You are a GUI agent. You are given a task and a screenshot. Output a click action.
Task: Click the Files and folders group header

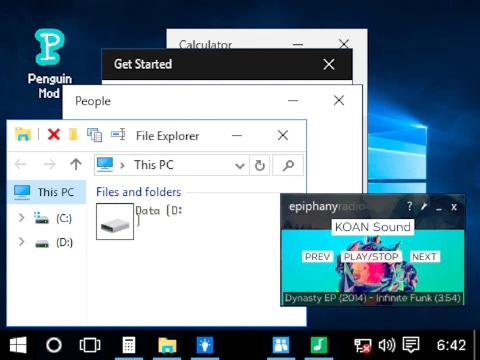pyautogui.click(x=138, y=192)
